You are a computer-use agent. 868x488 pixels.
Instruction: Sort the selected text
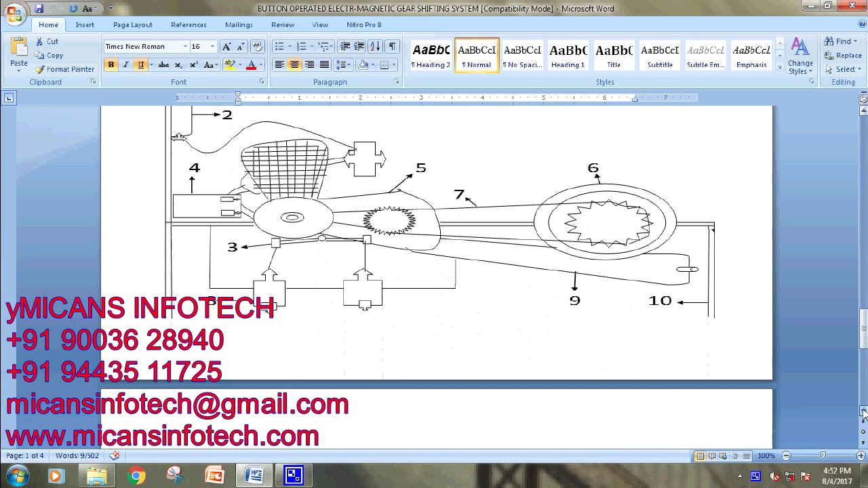[x=375, y=47]
